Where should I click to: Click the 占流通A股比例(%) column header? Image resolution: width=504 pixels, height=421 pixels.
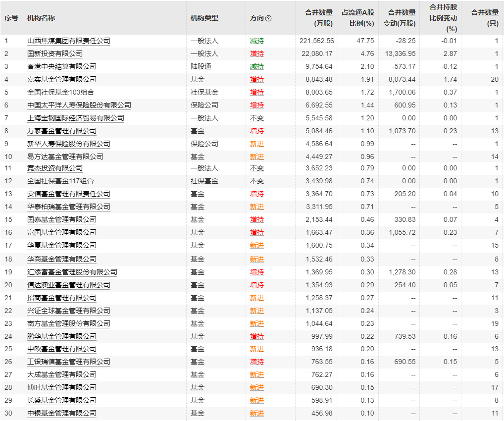coord(358,18)
